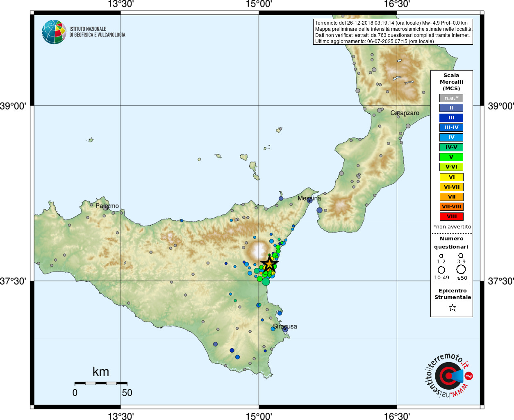This screenshot has height=420, width=514.
Task: Click the legend's Epicentro Strumentale star
Action: 452,308
